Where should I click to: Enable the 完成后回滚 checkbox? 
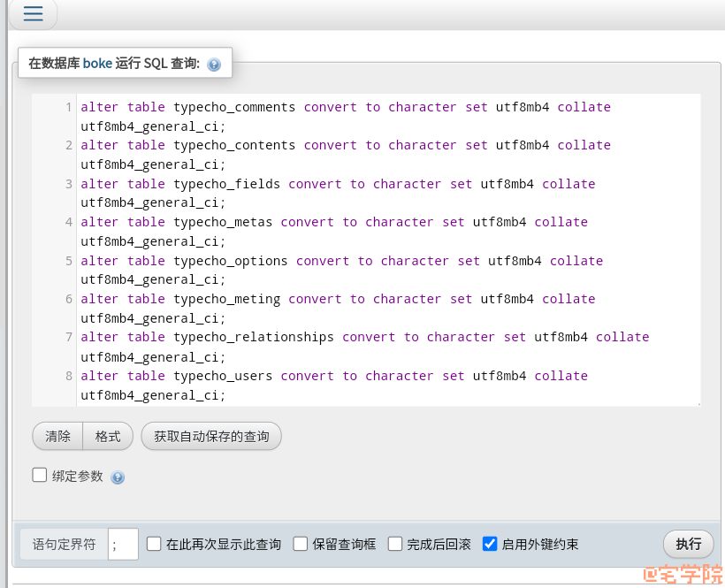(x=395, y=544)
